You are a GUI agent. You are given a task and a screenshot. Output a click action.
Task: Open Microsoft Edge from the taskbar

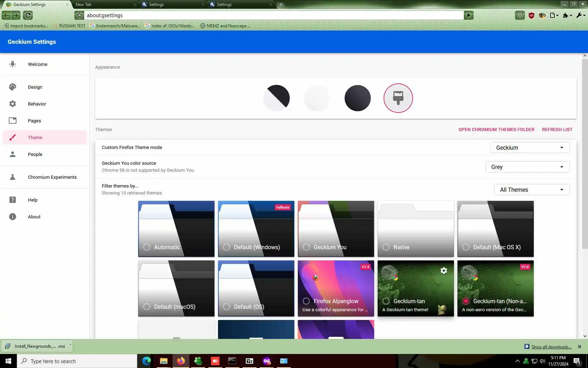[x=147, y=361]
